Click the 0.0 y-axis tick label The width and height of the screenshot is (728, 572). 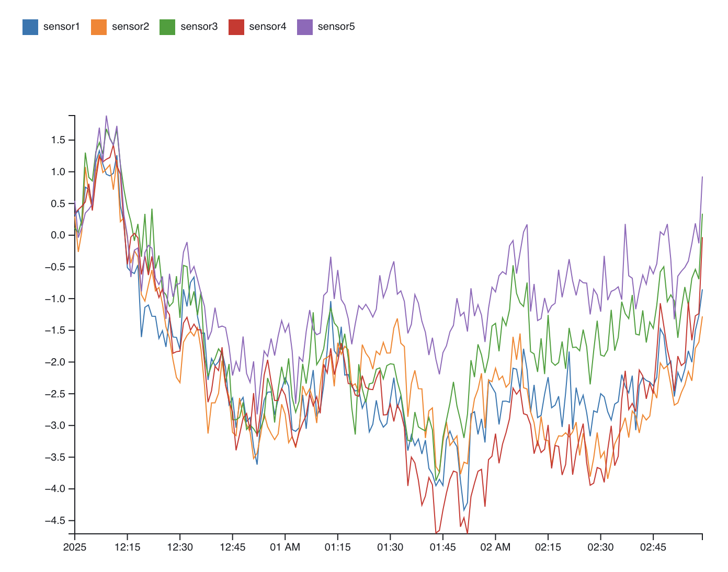[58, 235]
